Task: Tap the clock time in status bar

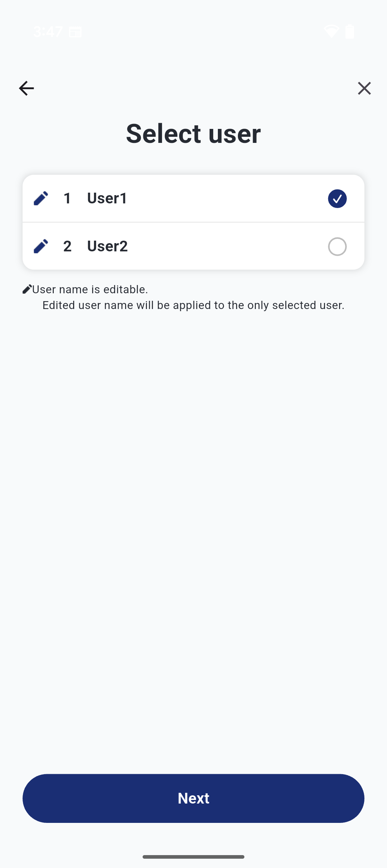Action: 48,32
